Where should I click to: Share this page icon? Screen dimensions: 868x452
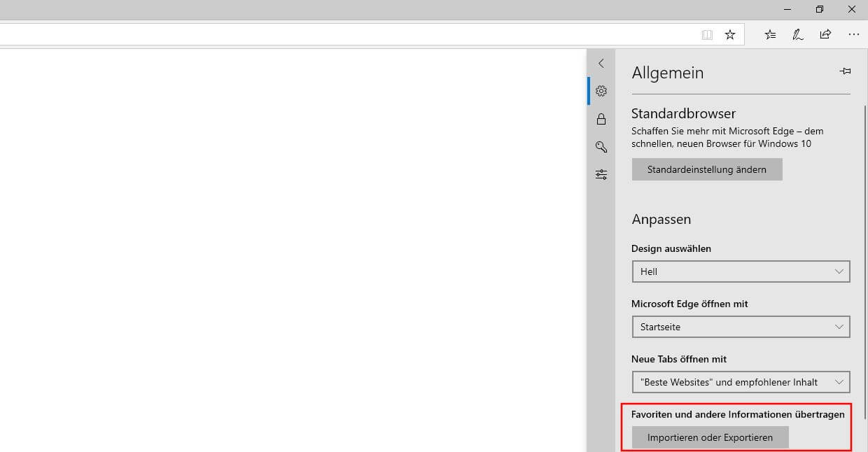coord(825,34)
